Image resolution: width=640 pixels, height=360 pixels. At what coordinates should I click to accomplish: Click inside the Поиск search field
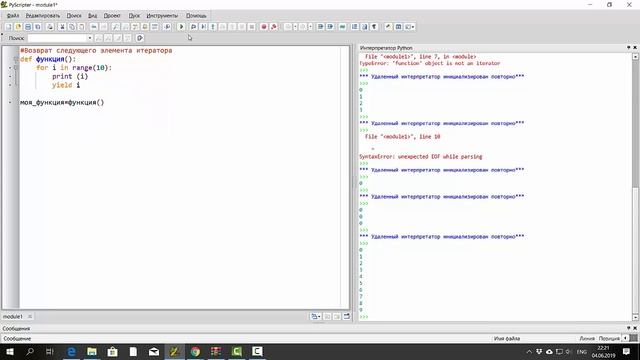pos(58,38)
